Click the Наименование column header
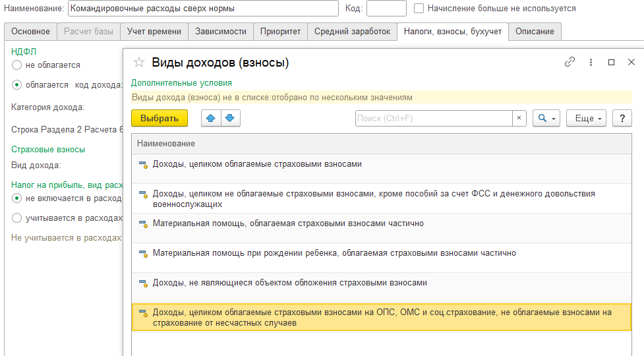 (381, 143)
